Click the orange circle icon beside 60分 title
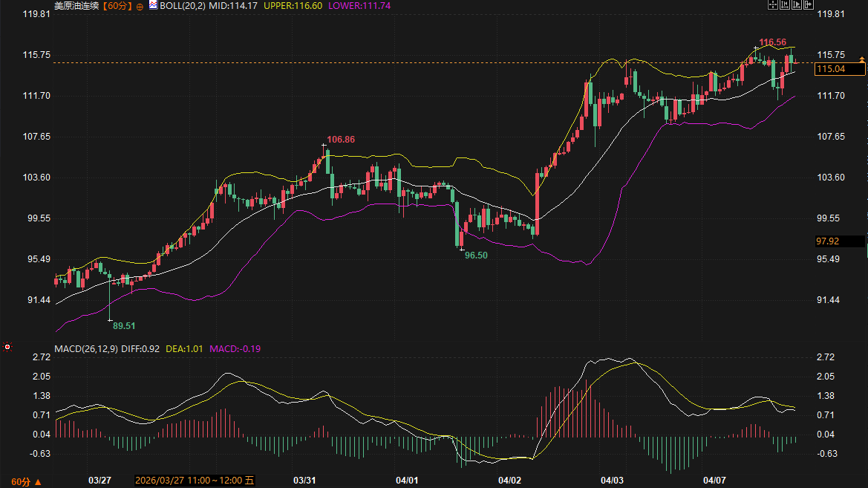Viewport: 868px width, 488px height. [140, 7]
